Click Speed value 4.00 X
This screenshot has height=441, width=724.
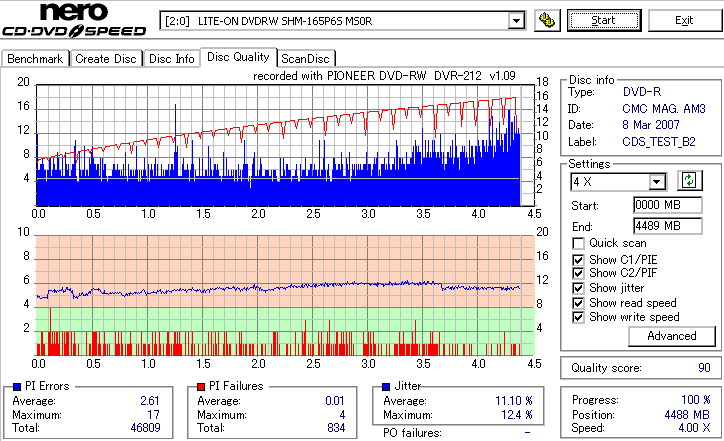pyautogui.click(x=694, y=428)
